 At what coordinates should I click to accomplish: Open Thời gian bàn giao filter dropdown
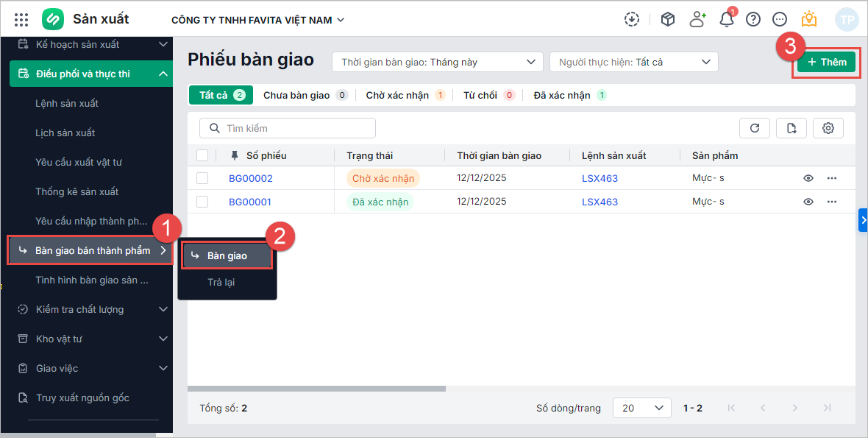point(438,62)
